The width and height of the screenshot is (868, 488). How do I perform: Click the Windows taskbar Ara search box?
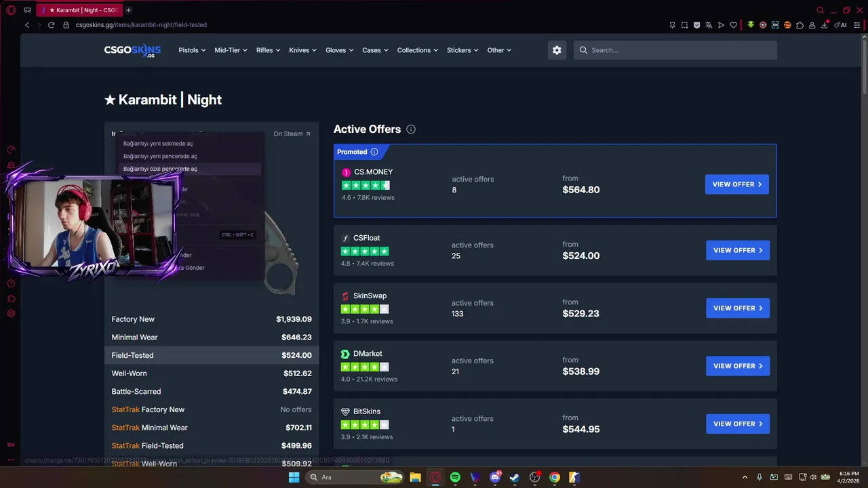(356, 477)
